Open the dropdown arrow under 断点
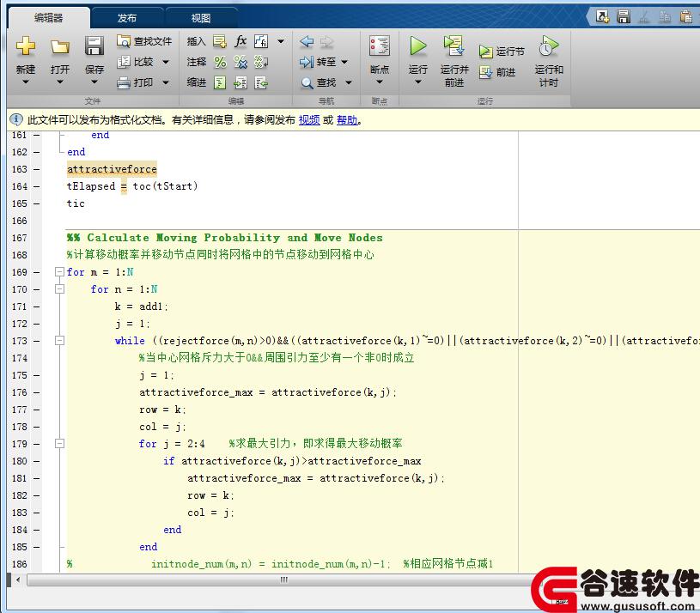Screen dimensions: 700x613 coord(379,82)
